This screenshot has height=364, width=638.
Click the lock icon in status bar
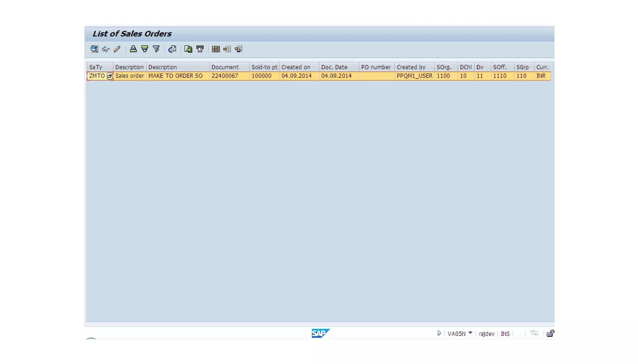[x=550, y=334]
